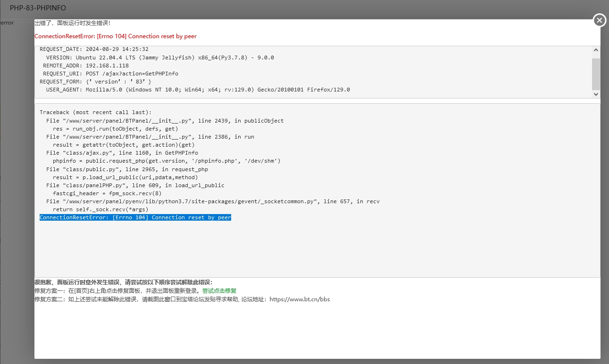Click the highlighted ConnectionResetError line in traceback
The width and height of the screenshot is (609, 364).
coord(135,217)
